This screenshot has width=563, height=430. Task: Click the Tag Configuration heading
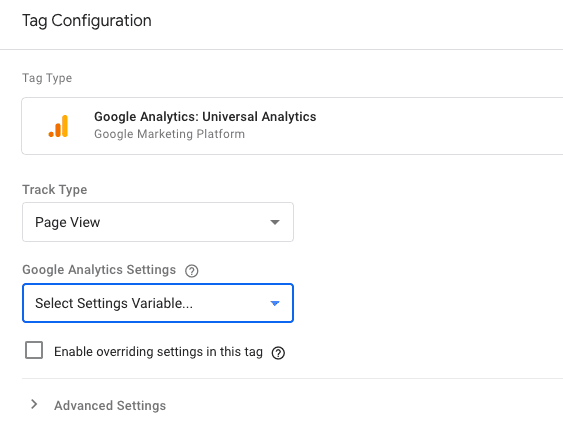pyautogui.click(x=87, y=20)
